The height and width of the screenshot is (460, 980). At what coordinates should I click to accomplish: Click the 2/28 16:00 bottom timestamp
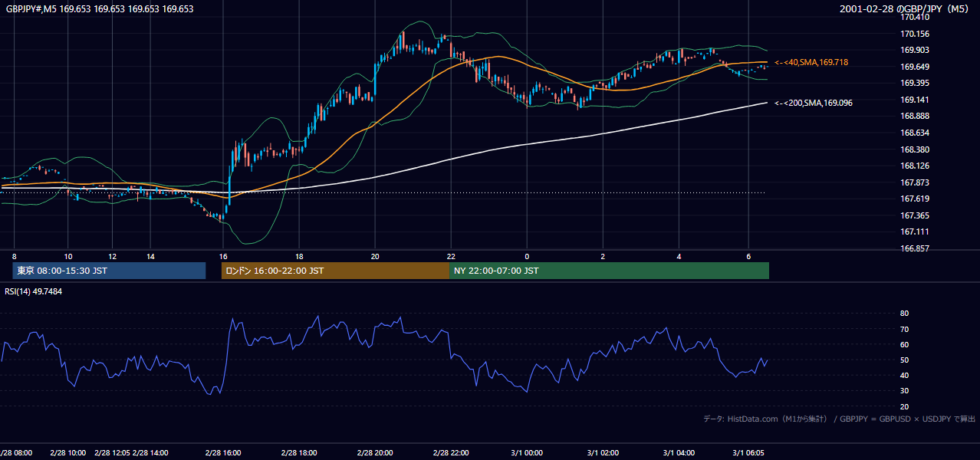(223, 453)
